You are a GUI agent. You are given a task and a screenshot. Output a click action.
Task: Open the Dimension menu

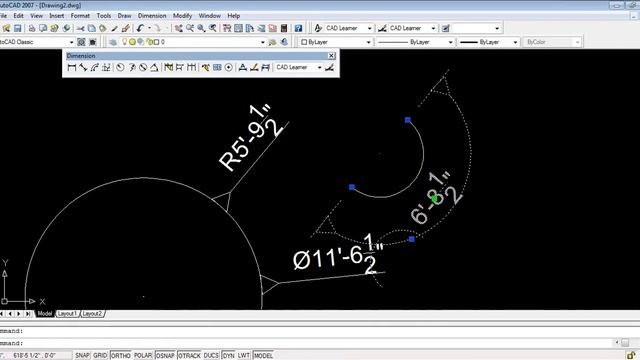(152, 16)
